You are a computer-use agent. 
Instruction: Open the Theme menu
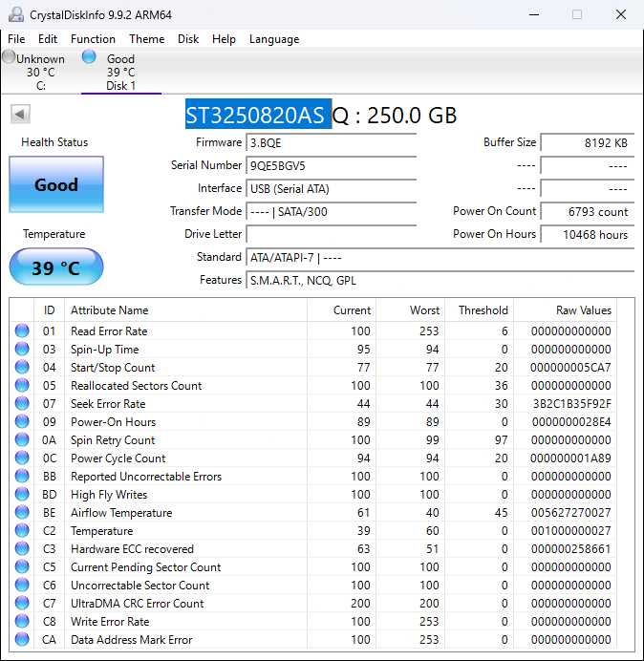click(x=147, y=39)
